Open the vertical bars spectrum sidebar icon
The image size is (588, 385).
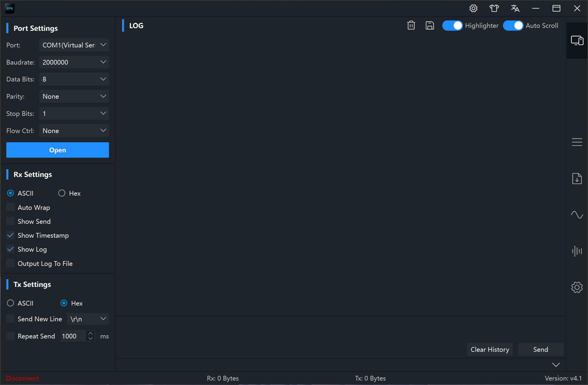[x=577, y=251]
